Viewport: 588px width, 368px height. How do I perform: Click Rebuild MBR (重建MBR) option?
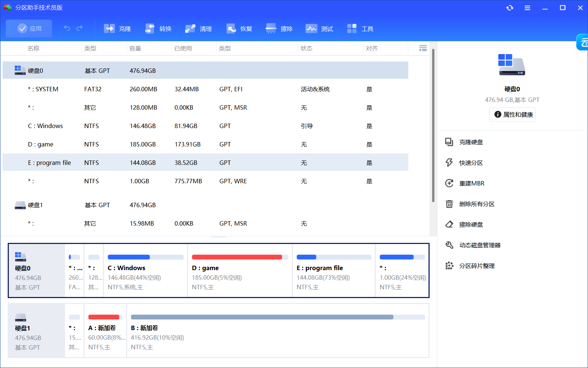(x=472, y=183)
